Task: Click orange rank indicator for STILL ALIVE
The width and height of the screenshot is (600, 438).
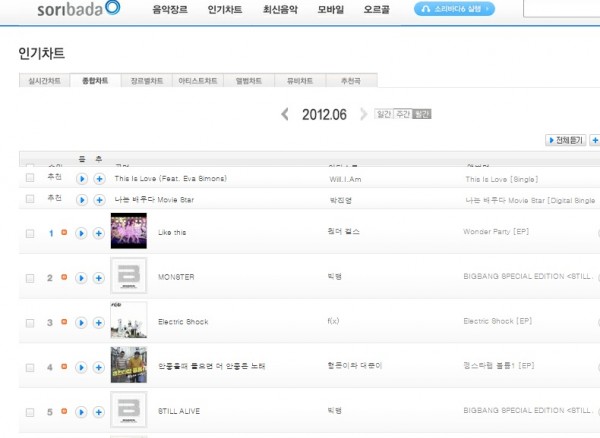Action: 64,411
